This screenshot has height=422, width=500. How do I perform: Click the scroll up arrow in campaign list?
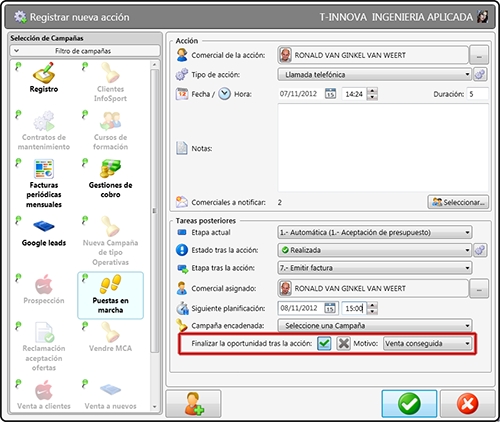point(154,64)
